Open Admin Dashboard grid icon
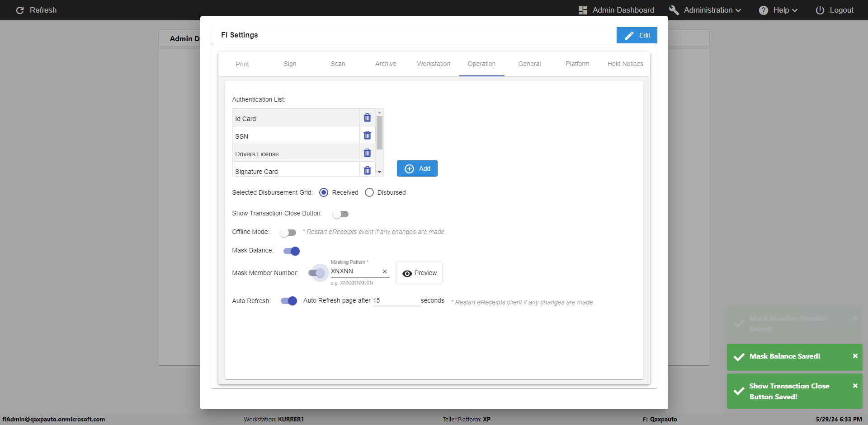 point(583,10)
